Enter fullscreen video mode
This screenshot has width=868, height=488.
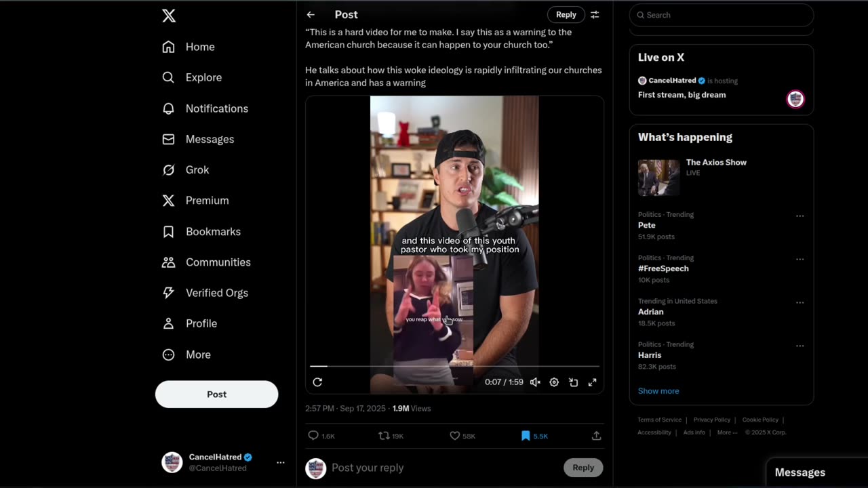point(592,382)
